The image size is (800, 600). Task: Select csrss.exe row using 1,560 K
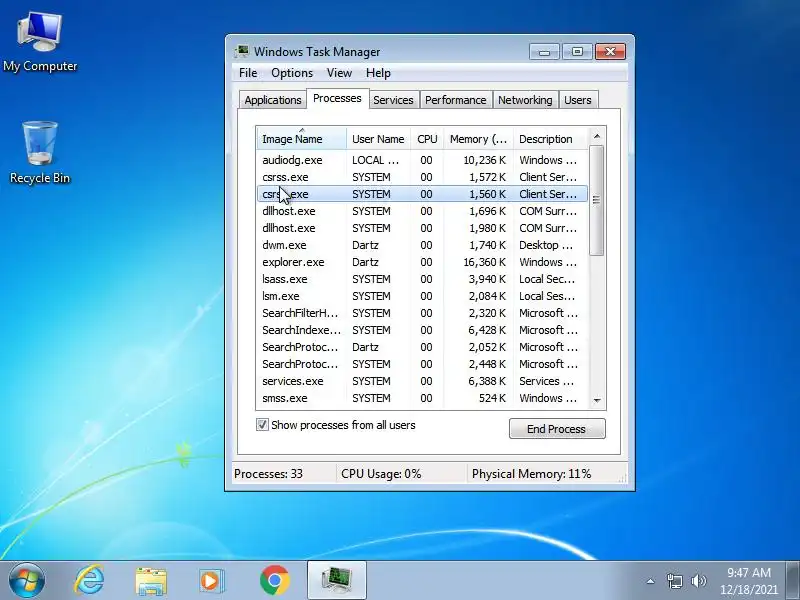click(x=422, y=194)
